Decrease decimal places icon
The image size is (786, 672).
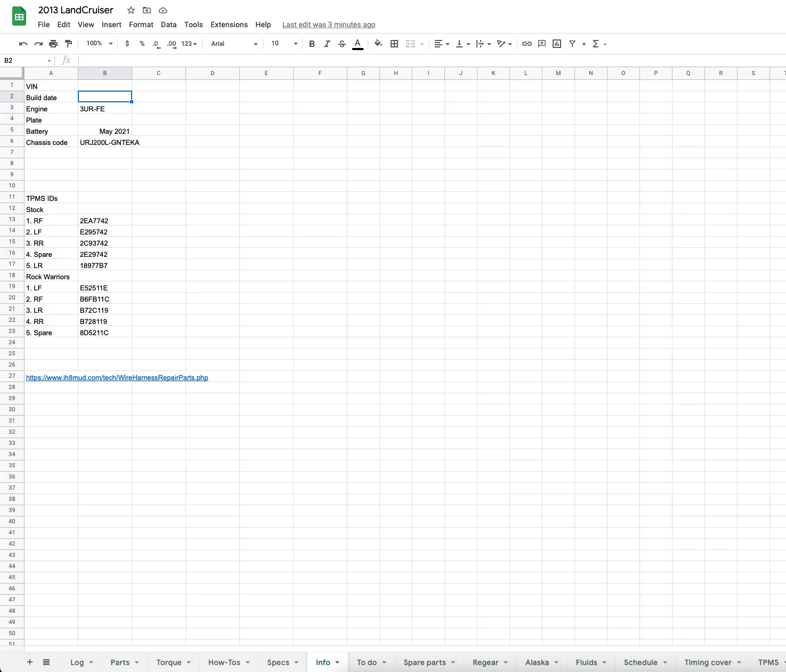[x=156, y=44]
